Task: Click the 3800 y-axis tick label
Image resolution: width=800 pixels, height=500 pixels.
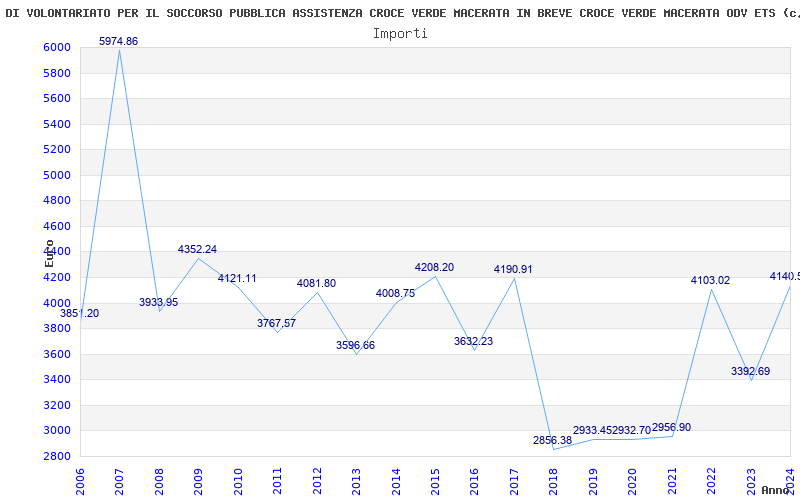Action: point(57,329)
